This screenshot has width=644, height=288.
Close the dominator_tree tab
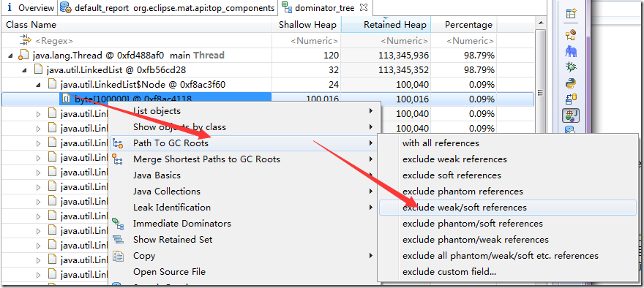pyautogui.click(x=364, y=7)
